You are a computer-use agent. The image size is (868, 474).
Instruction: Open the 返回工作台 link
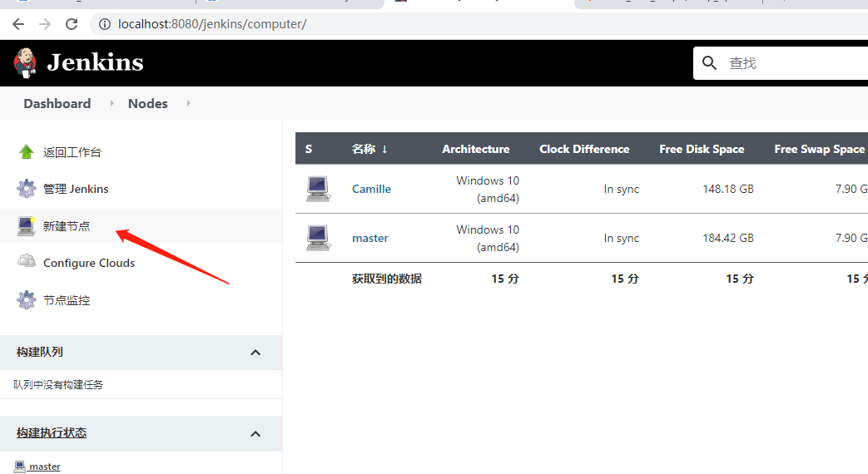click(72, 152)
